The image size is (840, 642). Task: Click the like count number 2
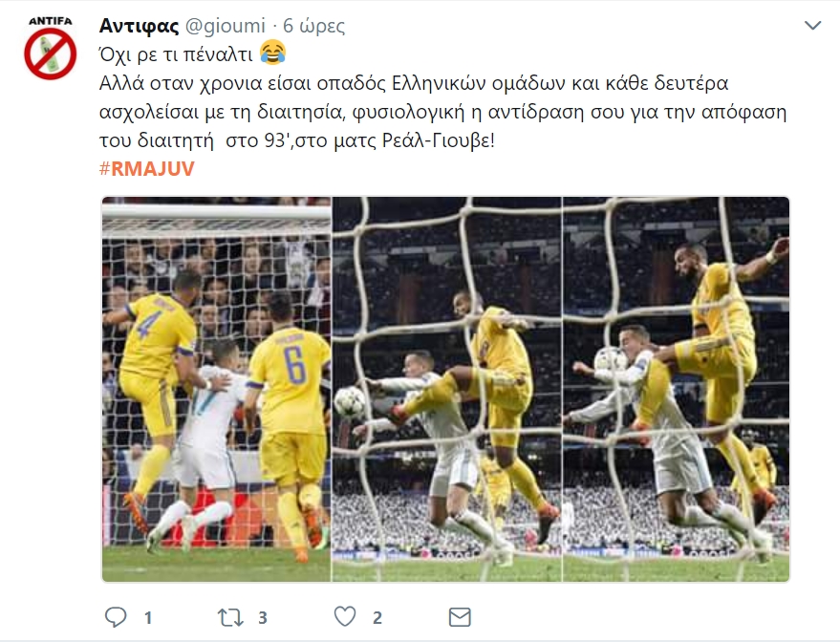(377, 618)
